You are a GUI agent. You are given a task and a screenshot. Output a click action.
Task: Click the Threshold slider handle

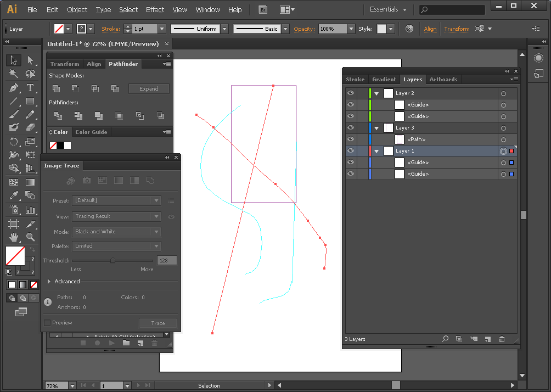pyautogui.click(x=113, y=261)
